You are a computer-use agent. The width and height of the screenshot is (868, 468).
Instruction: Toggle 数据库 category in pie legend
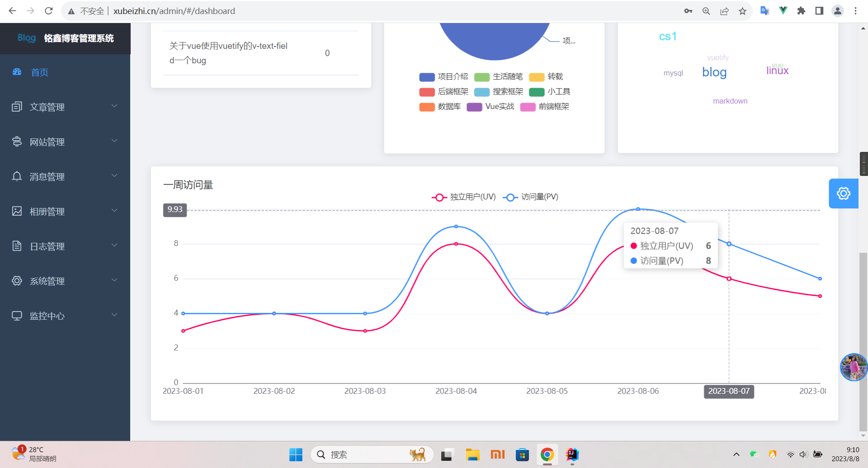point(440,107)
